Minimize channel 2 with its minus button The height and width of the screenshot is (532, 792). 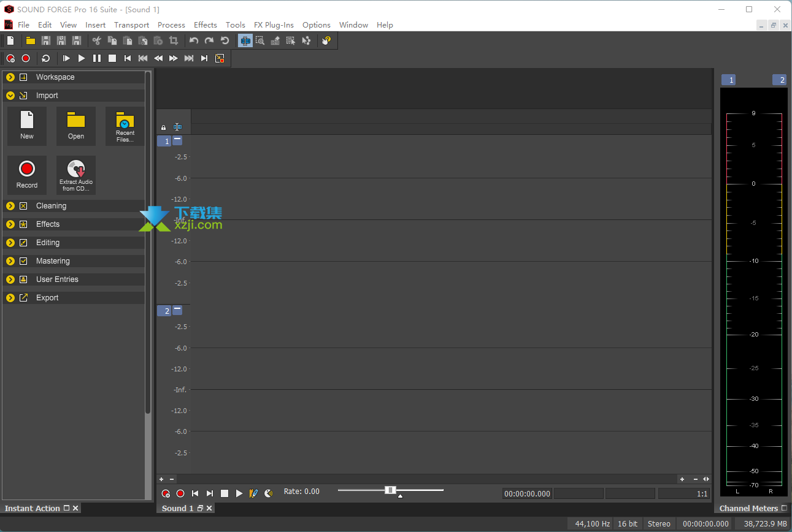(177, 310)
